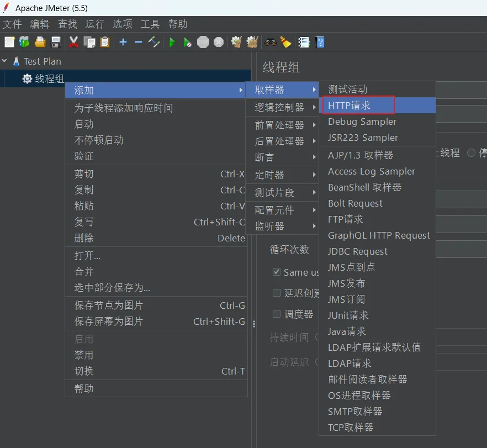The height and width of the screenshot is (448, 487).
Task: Expand the 测试片段 submenu
Action: 282,193
